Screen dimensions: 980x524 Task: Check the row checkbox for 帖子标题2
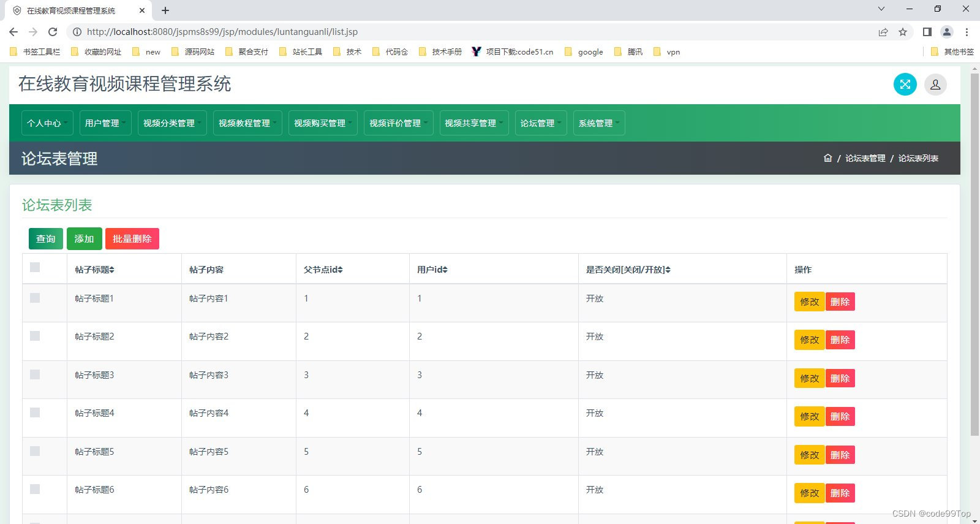pyautogui.click(x=35, y=336)
